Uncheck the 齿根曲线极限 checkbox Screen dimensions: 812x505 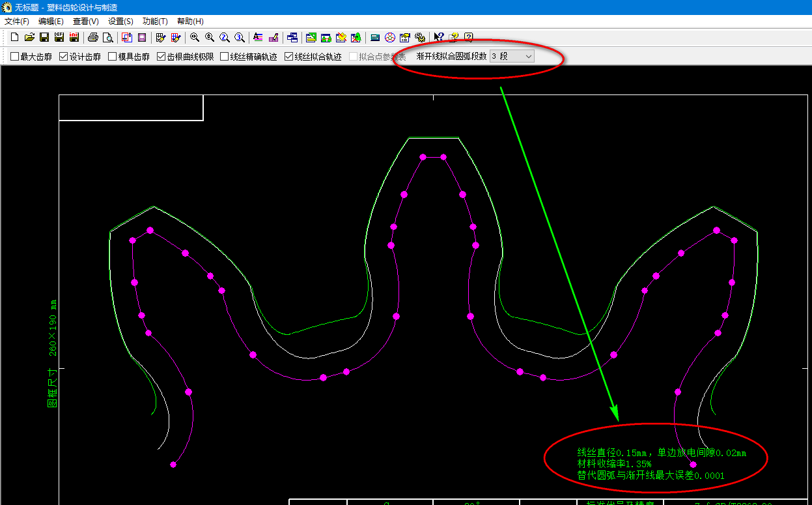[161, 57]
